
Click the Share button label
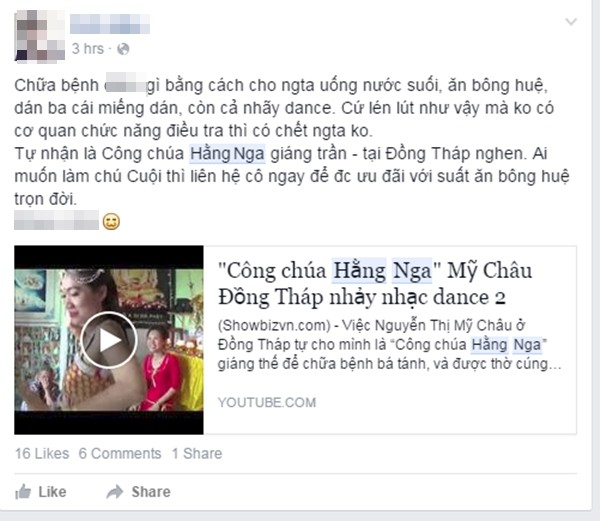point(151,492)
